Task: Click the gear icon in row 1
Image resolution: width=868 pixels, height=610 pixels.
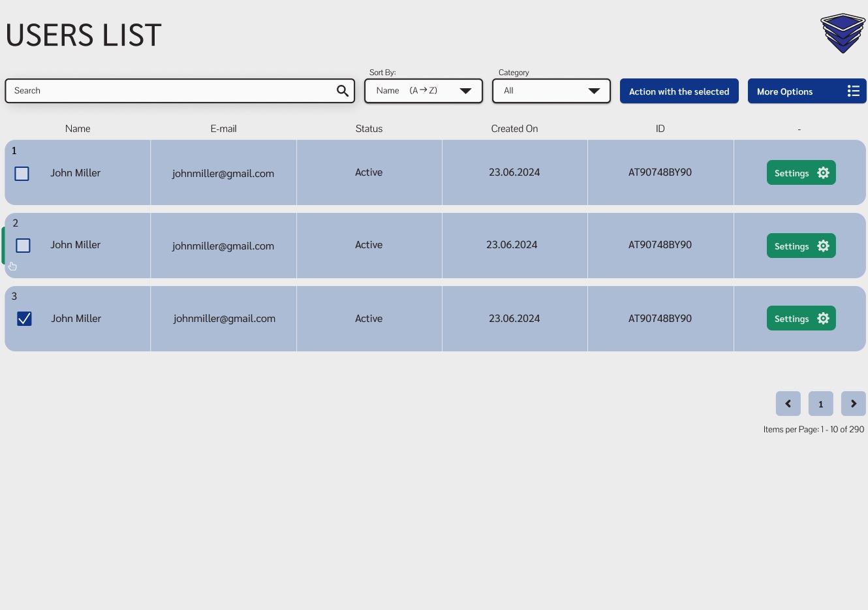Action: pyautogui.click(x=823, y=173)
